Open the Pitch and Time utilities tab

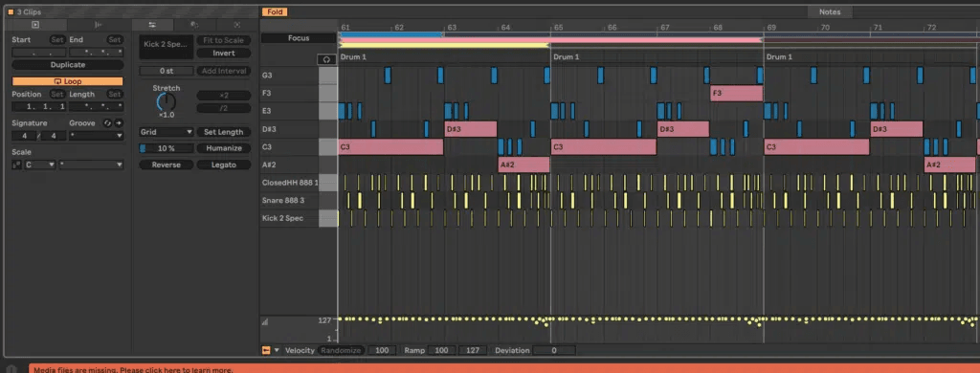point(152,24)
